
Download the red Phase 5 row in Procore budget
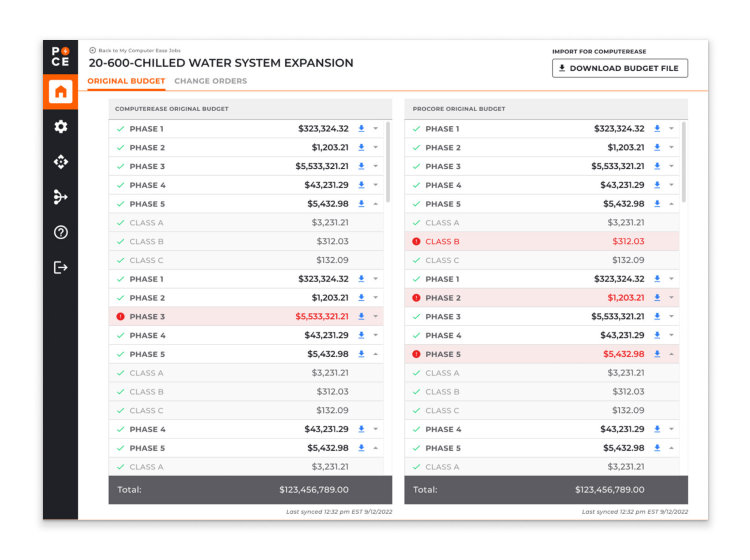coord(657,354)
